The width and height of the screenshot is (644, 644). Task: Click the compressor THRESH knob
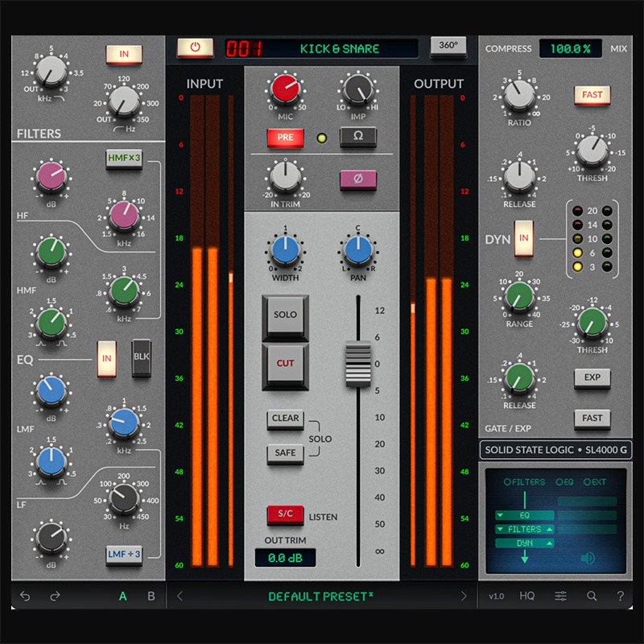click(592, 151)
